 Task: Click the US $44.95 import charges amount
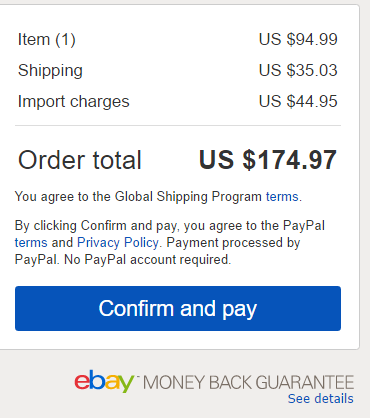[x=298, y=101]
